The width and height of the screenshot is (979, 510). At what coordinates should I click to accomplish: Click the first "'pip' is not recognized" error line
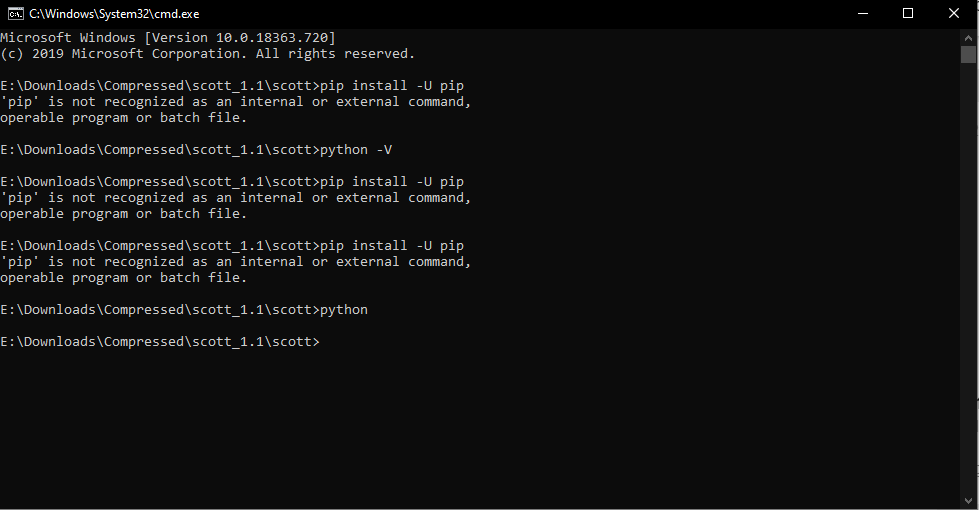235,101
